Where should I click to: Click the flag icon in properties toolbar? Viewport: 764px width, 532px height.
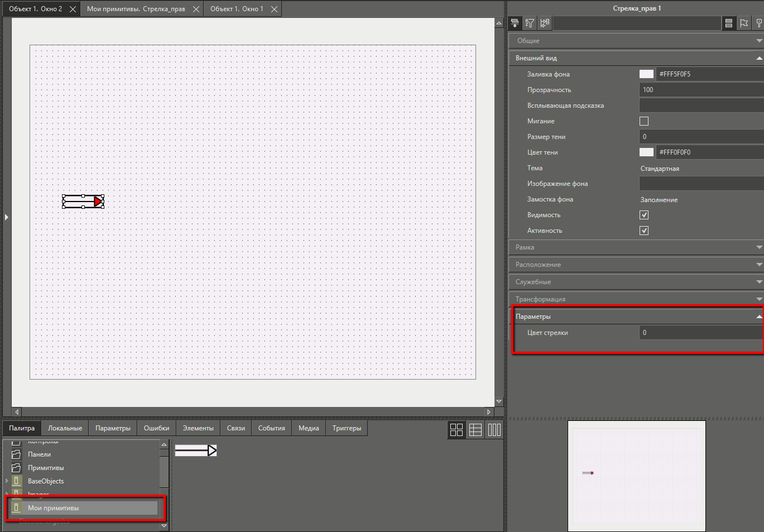(744, 23)
